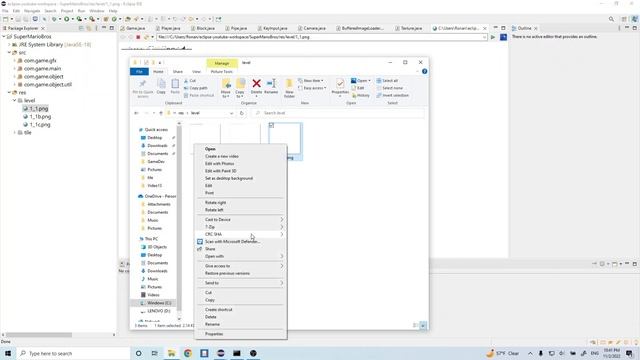
Task: Click the Search level input field
Action: pos(338,113)
